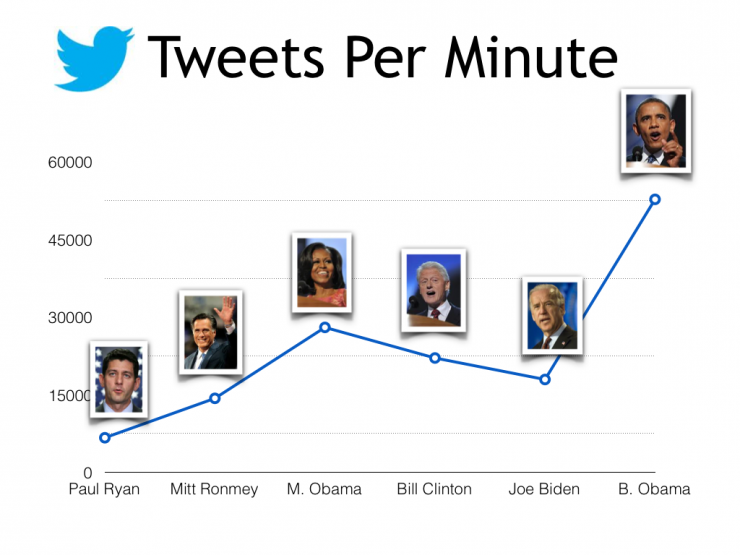Select the Joe Biden photo thumbnail
740x555 pixels.
click(x=552, y=315)
